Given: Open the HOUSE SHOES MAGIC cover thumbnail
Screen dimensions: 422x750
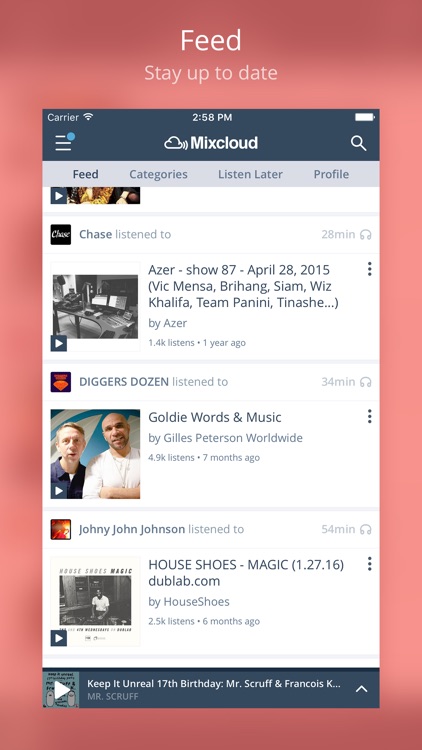Looking at the screenshot, I should coord(95,602).
